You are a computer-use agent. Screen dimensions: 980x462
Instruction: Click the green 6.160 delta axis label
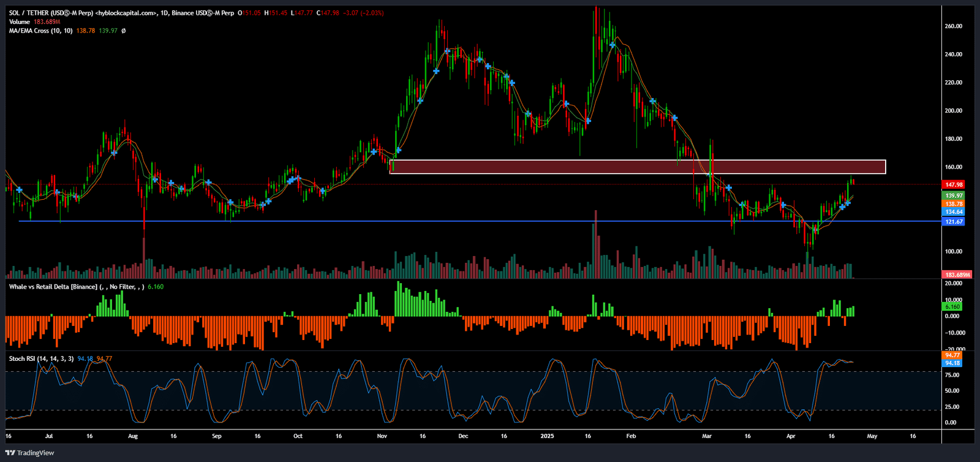952,306
